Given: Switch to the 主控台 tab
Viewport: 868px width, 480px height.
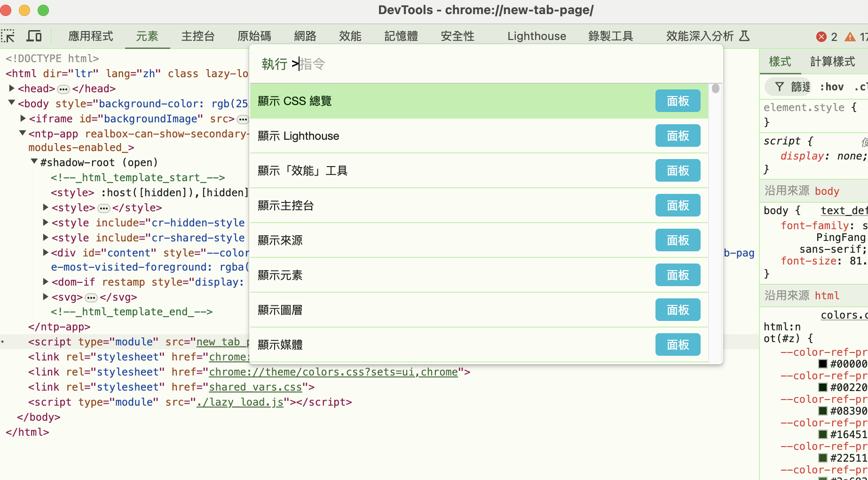Looking at the screenshot, I should coord(198,36).
